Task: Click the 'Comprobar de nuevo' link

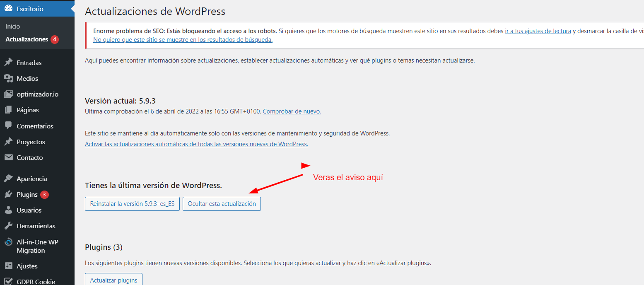Action: point(292,111)
